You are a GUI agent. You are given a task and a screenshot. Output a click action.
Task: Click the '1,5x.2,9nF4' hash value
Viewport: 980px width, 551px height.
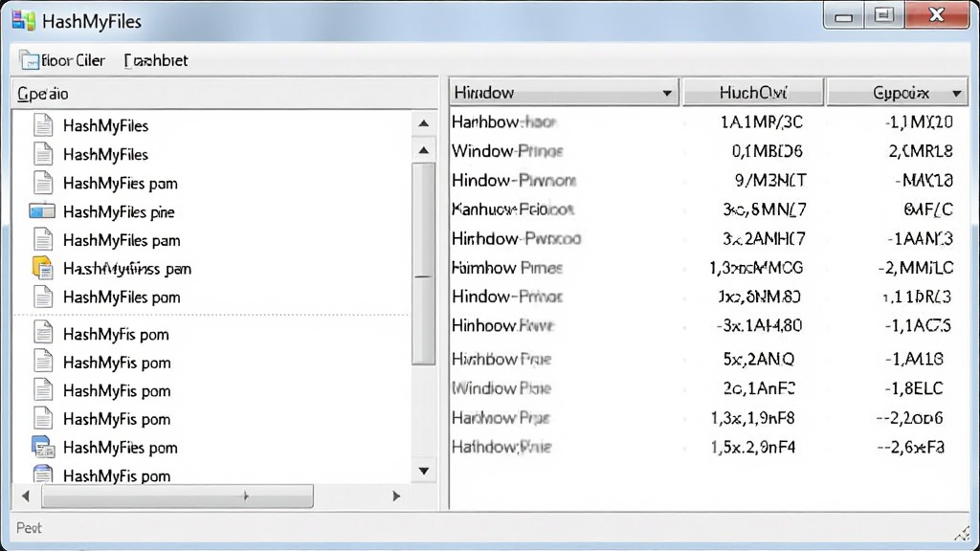point(753,448)
